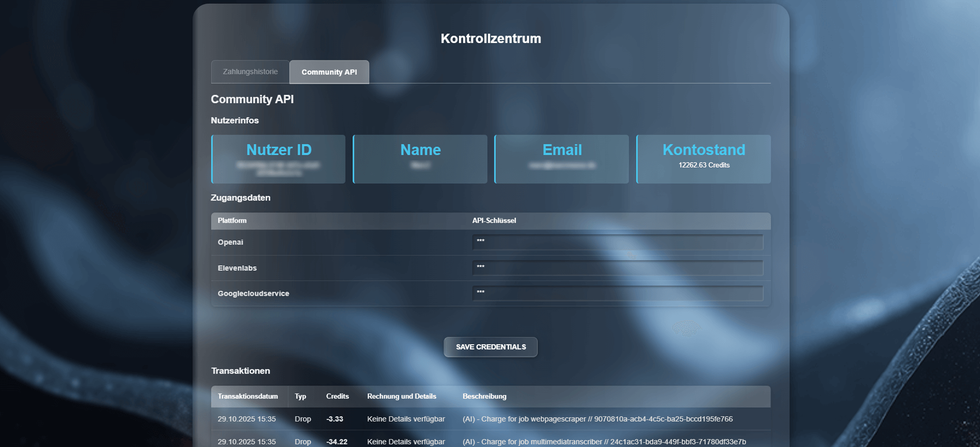Click the Typ column header
980x447 pixels.
coord(300,396)
